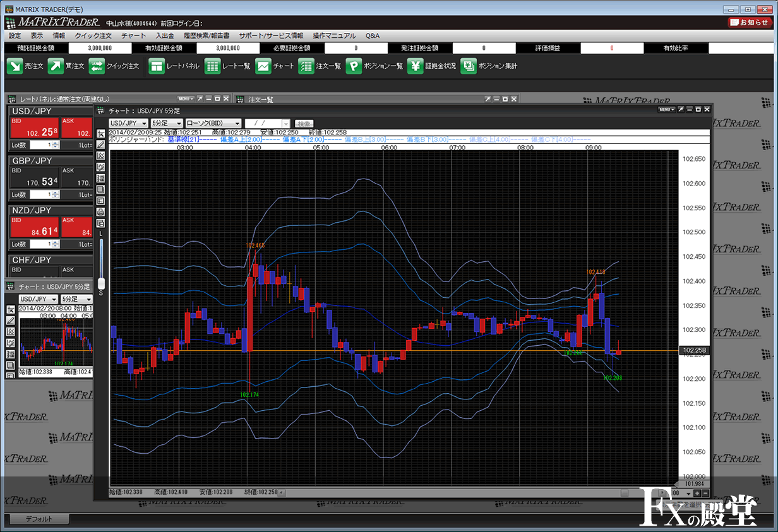Click the 検索 search button in chart
778x532 pixels.
(304, 123)
